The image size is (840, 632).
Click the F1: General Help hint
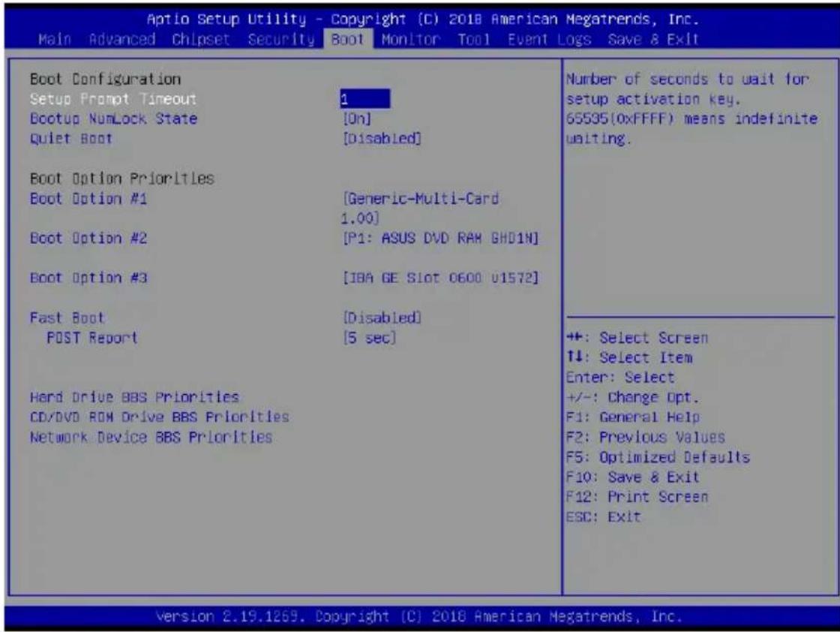point(633,417)
